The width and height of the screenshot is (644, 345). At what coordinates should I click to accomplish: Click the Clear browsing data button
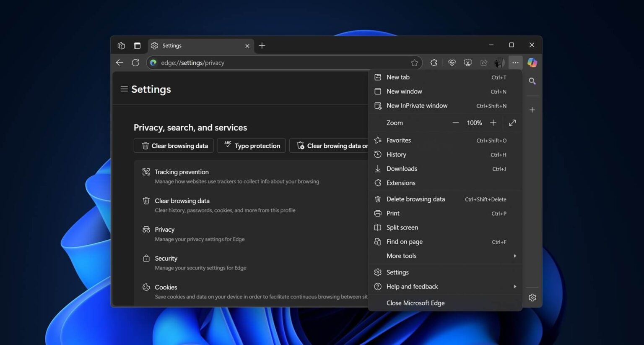click(x=173, y=145)
